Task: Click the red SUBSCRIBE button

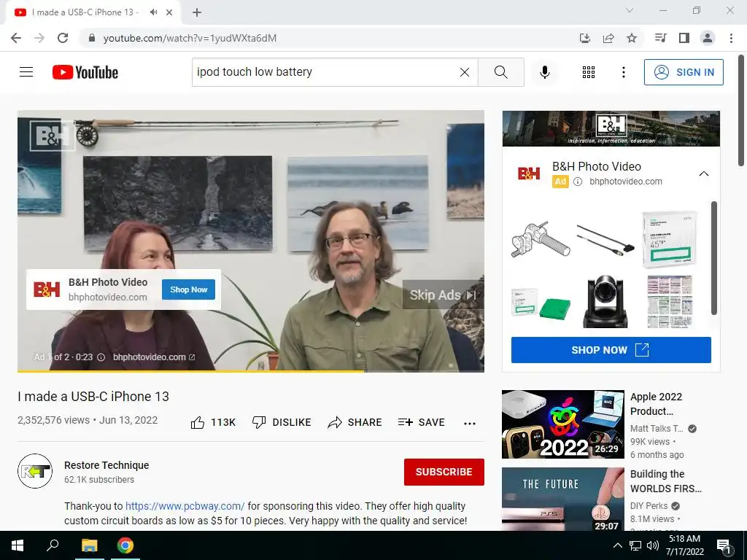Action: click(x=444, y=472)
